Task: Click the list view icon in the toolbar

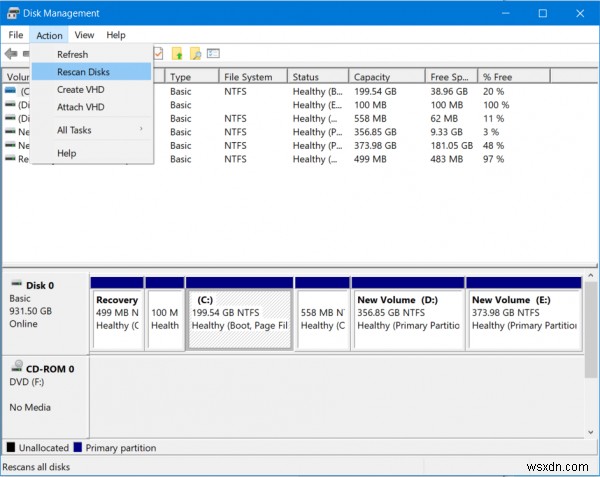Action: tap(213, 53)
